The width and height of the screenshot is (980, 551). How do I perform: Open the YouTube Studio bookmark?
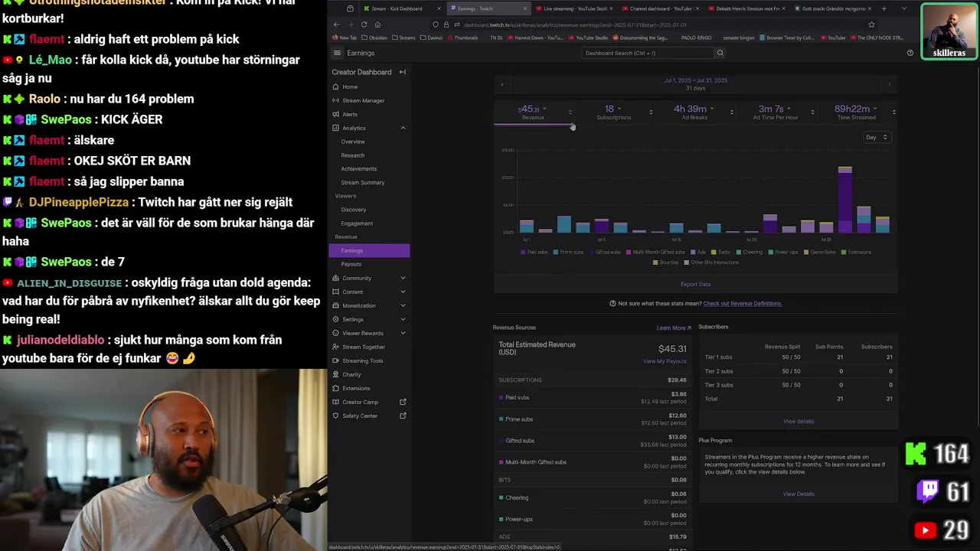click(587, 37)
